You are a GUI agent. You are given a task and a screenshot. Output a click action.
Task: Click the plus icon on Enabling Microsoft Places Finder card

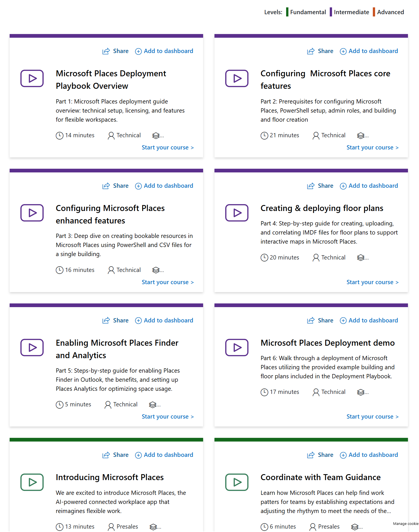(138, 321)
